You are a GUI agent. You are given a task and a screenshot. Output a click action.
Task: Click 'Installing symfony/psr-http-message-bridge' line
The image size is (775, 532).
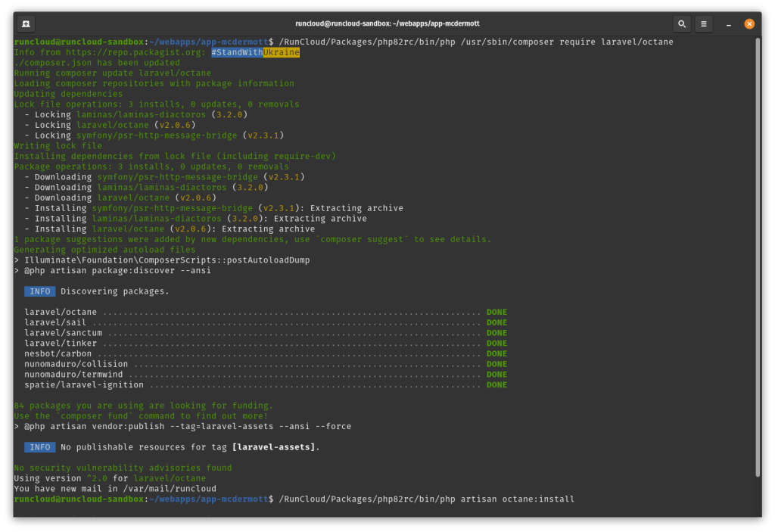213,207
